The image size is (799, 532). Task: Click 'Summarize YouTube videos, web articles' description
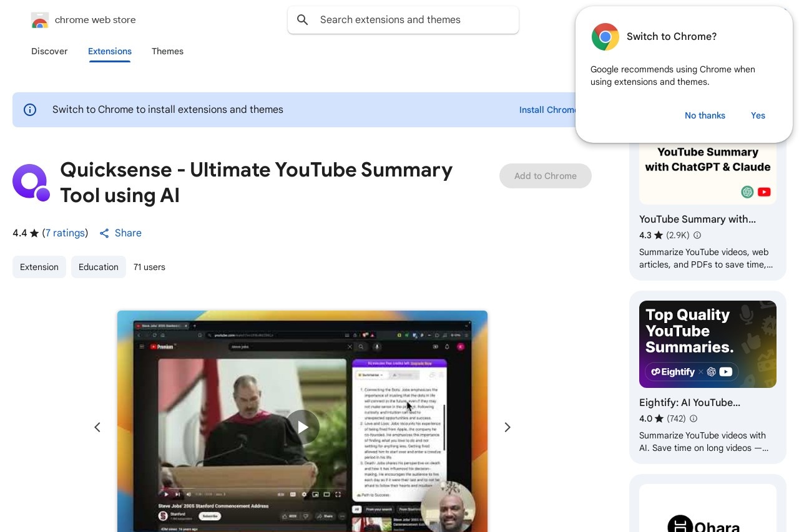pyautogui.click(x=706, y=259)
